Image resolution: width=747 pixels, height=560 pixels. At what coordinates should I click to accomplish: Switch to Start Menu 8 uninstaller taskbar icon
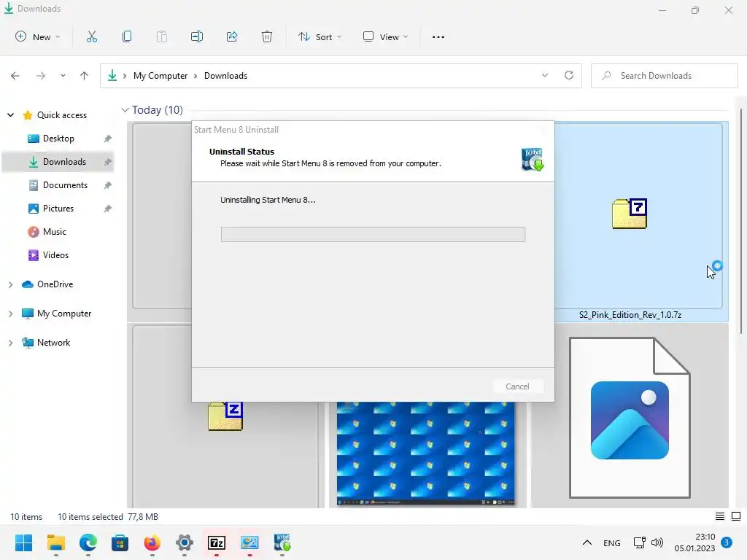tap(282, 542)
